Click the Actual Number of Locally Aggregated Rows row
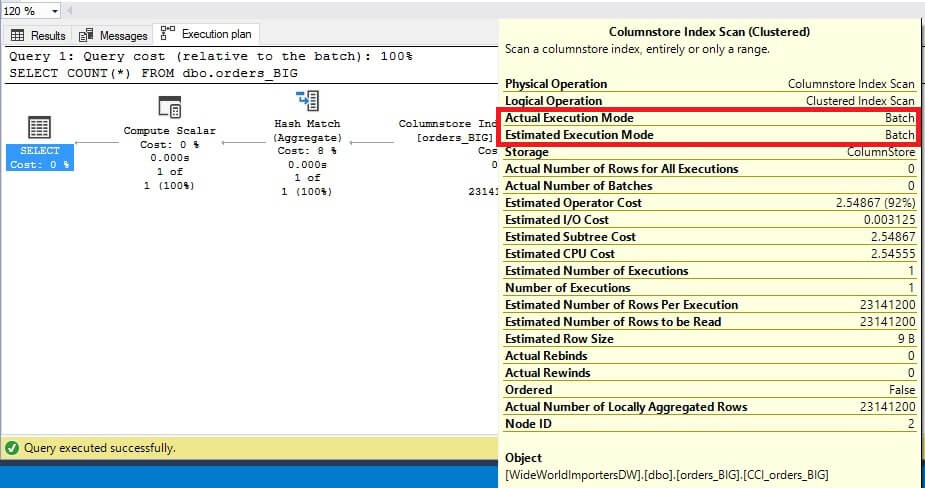This screenshot has height=488, width=925. point(709,407)
